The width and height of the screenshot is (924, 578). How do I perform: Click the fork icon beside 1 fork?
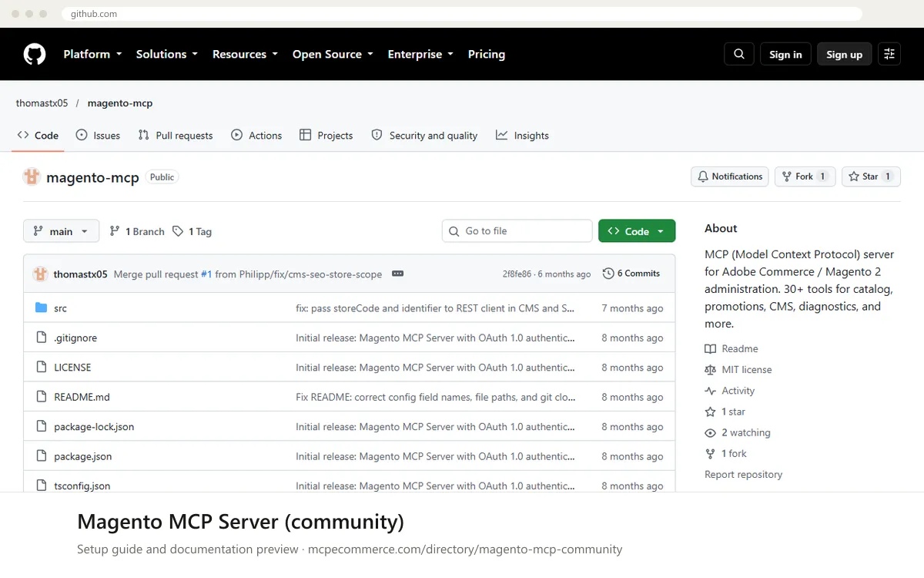711,454
